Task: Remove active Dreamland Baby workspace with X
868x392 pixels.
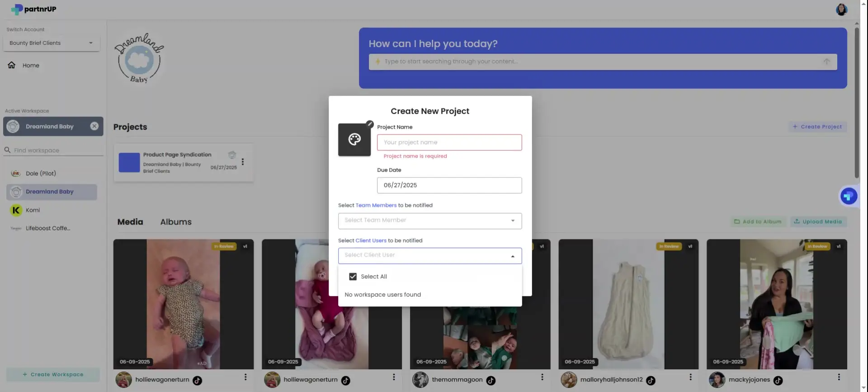Action: [x=94, y=126]
